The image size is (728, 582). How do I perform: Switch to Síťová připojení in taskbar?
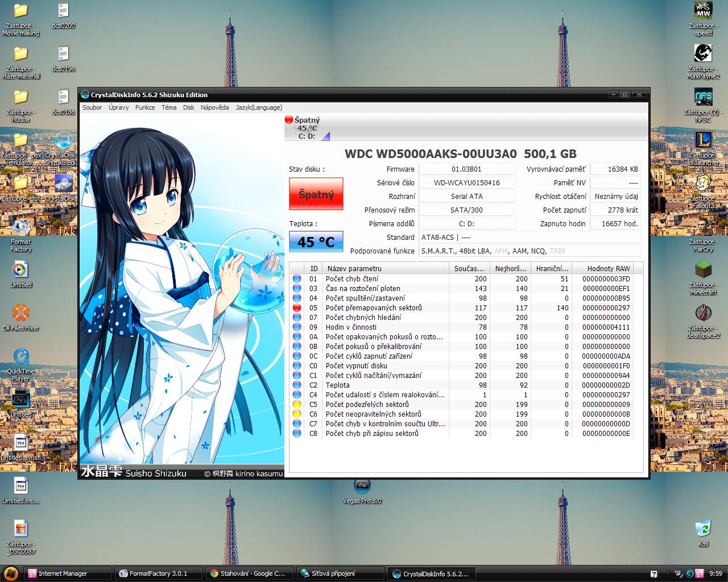point(341,573)
